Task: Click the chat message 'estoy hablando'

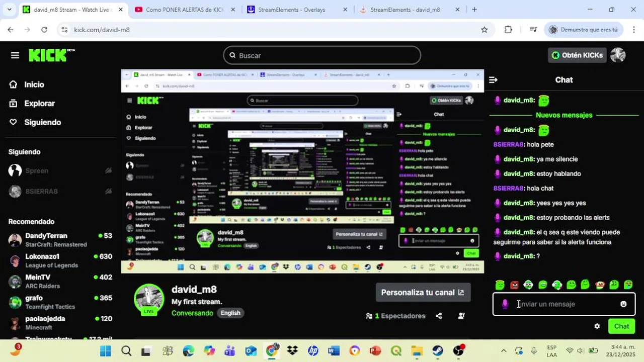Action: tap(558, 173)
